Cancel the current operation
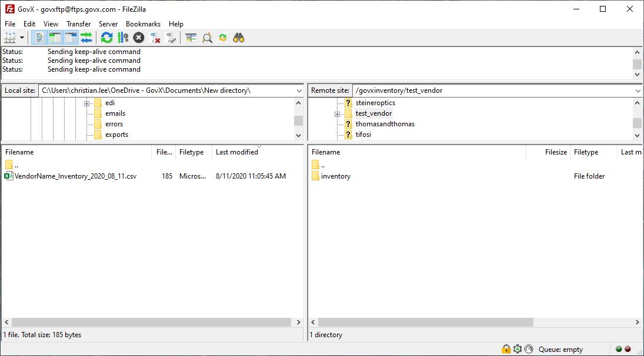 click(139, 38)
